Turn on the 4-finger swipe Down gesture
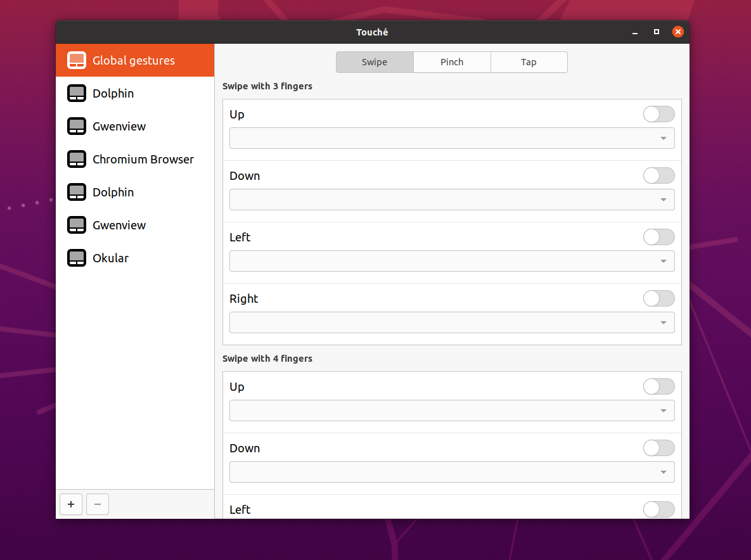Screen dimensions: 751x560 (658, 448)
